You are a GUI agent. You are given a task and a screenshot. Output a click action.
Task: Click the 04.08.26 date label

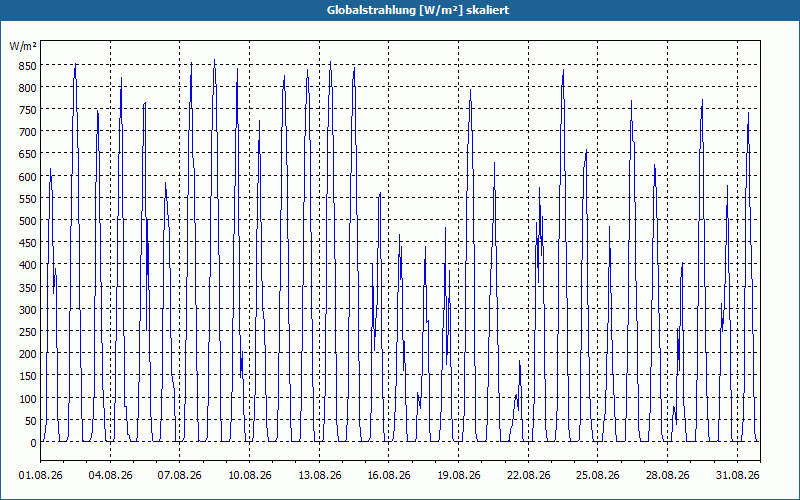110,475
